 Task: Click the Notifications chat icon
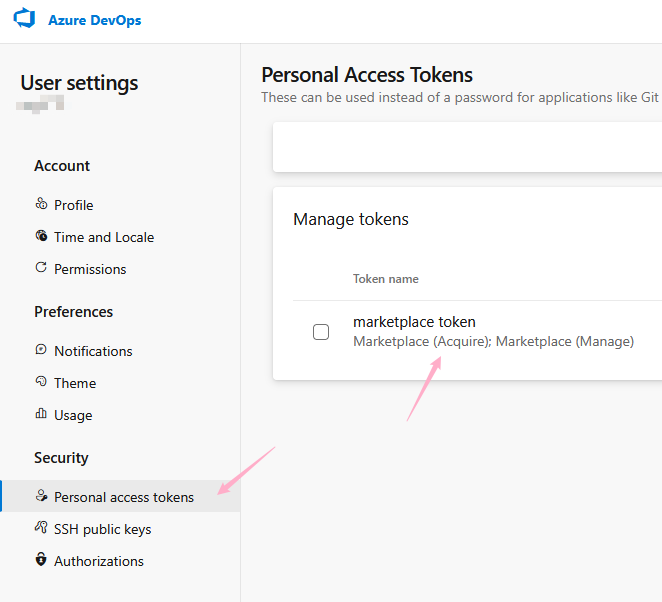(x=41, y=350)
